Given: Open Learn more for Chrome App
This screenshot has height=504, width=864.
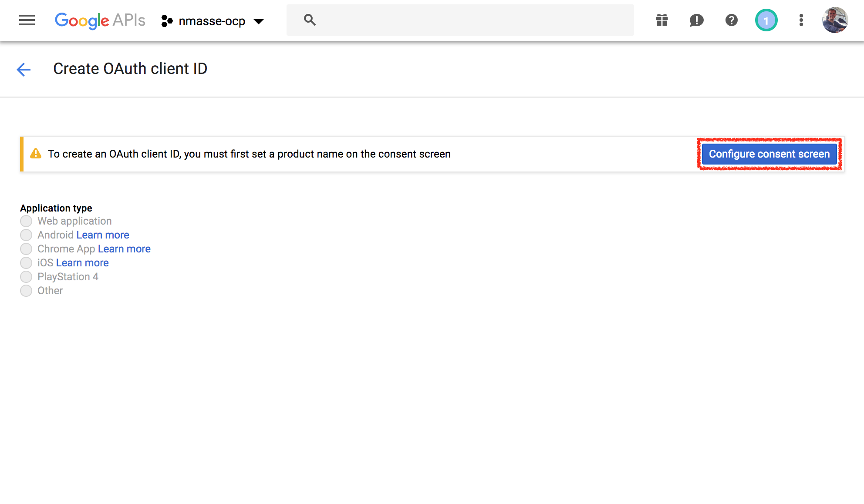Looking at the screenshot, I should click(x=124, y=249).
